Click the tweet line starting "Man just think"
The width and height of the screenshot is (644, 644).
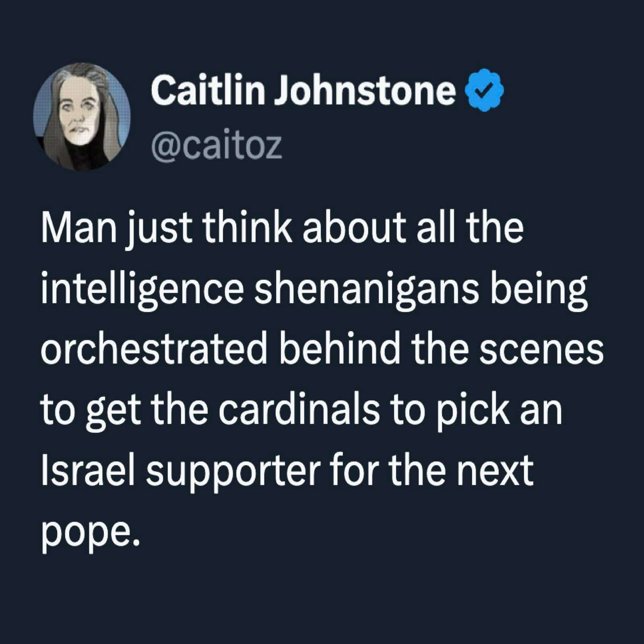283,229
